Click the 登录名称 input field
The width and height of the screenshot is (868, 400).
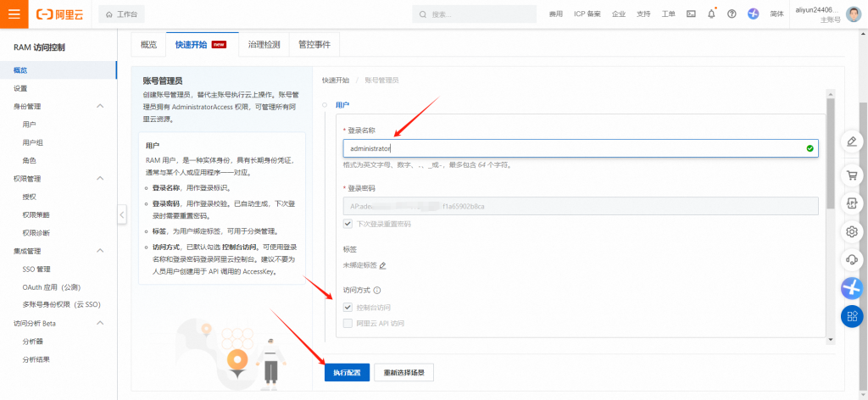[x=580, y=148]
